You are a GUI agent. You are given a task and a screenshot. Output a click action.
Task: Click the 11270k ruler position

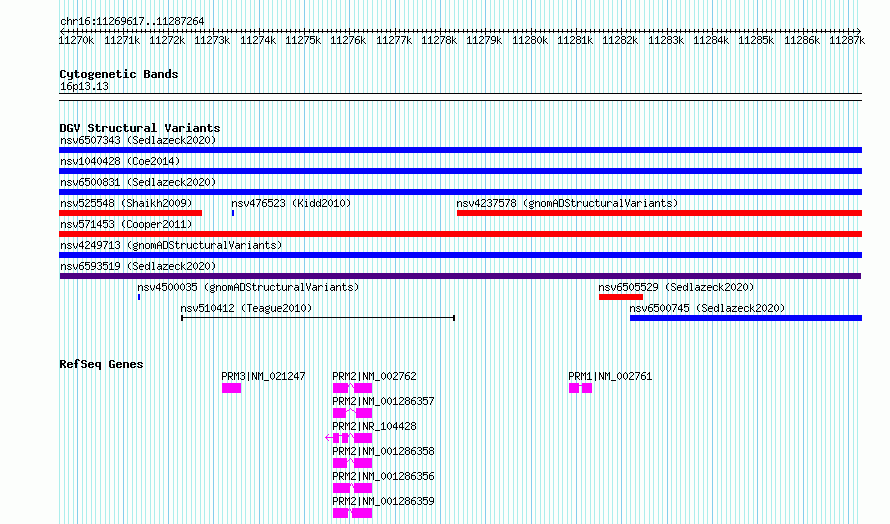coord(77,40)
